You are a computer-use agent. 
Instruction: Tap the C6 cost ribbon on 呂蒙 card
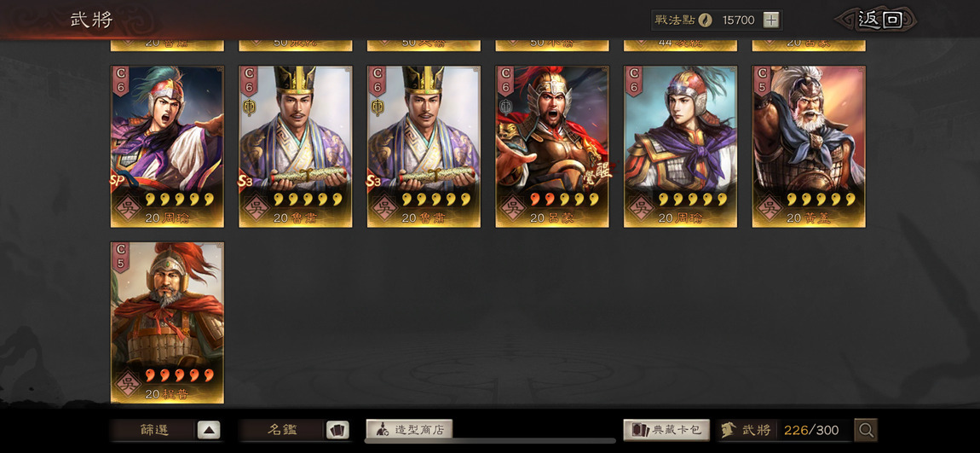pos(505,81)
